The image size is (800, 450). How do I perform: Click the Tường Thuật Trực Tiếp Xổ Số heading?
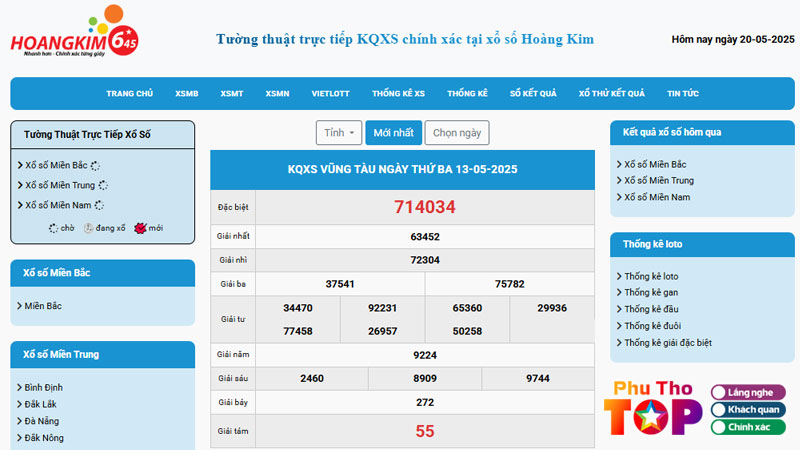tap(87, 135)
